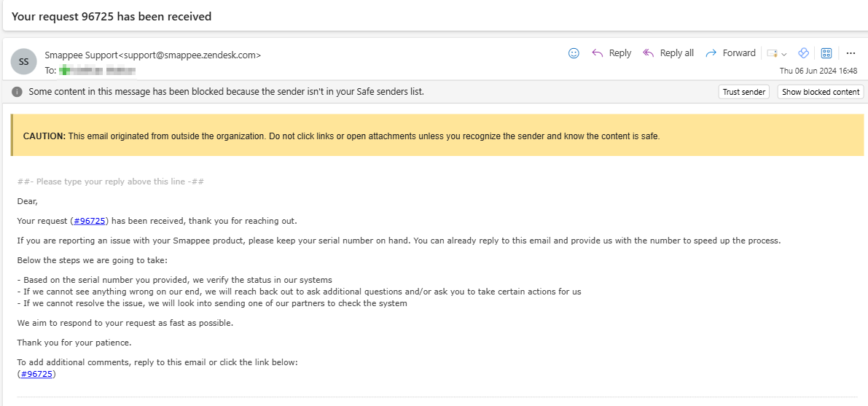868x406 pixels.
Task: Click the 'Please type your reply above' line
Action: (111, 181)
